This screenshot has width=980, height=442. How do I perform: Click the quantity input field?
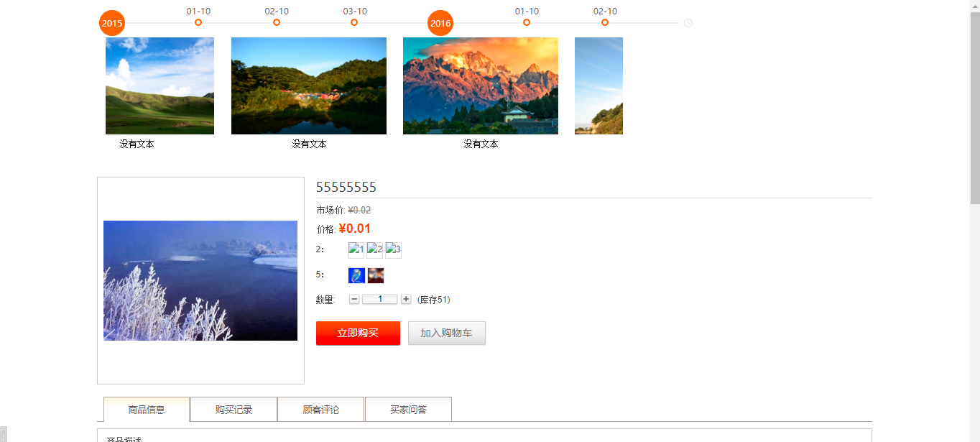[x=379, y=299]
